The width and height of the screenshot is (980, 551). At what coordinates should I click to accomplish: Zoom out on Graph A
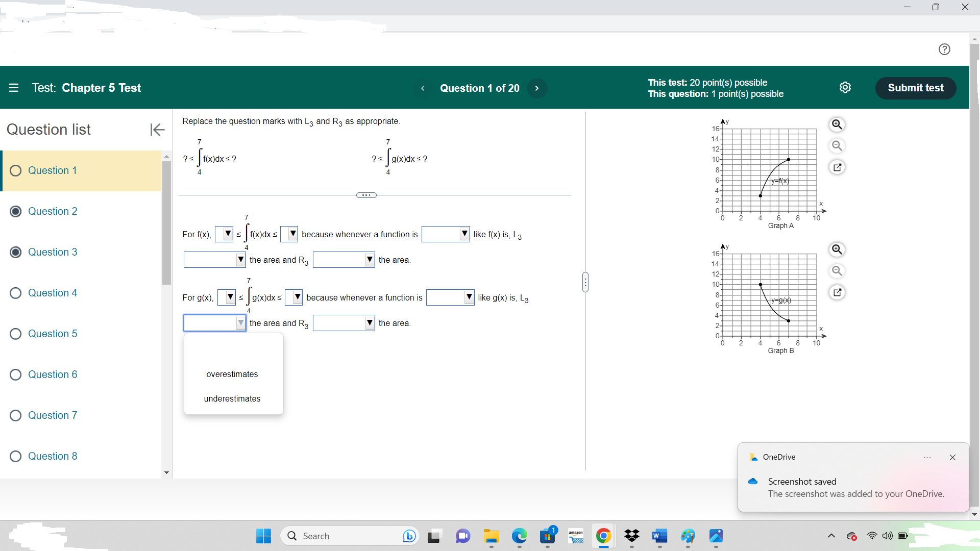click(x=837, y=146)
